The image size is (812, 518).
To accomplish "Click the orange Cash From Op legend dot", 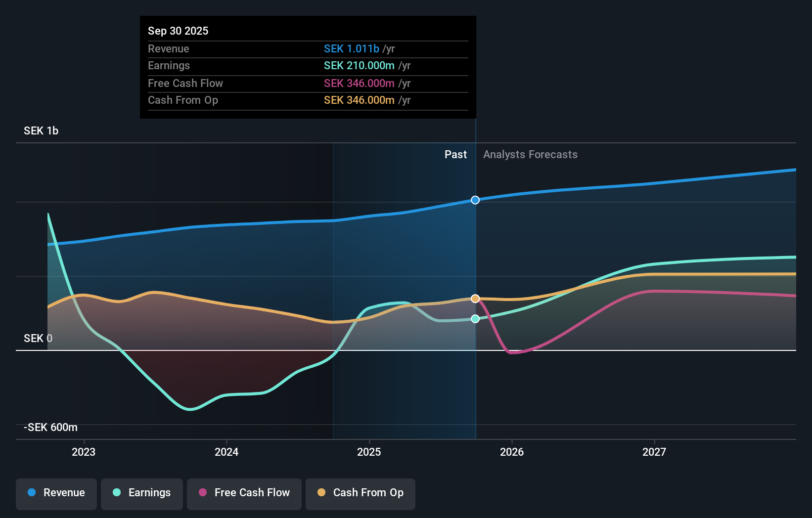I will (322, 493).
